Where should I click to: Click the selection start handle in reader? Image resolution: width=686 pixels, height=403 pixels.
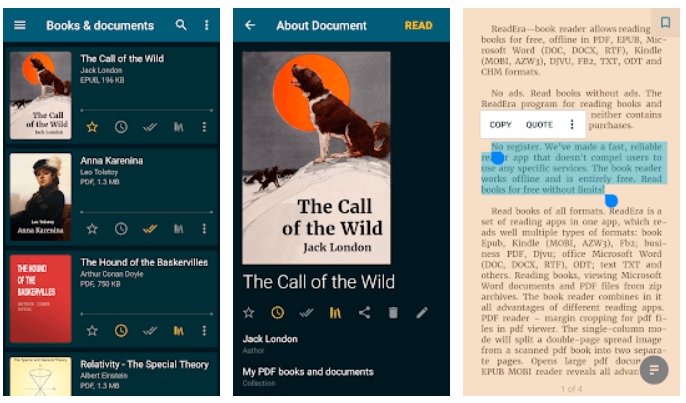[x=497, y=158]
